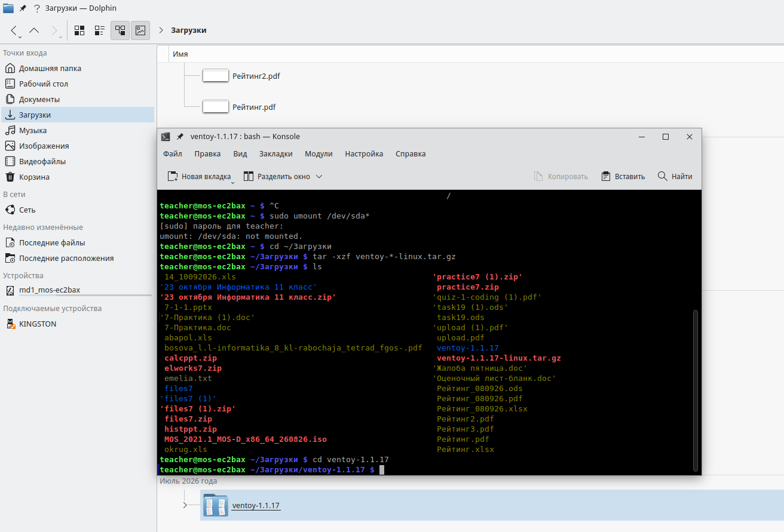Click the Konsole terminal cursor prompt
Viewport: 784px width, 532px height.
[382, 470]
